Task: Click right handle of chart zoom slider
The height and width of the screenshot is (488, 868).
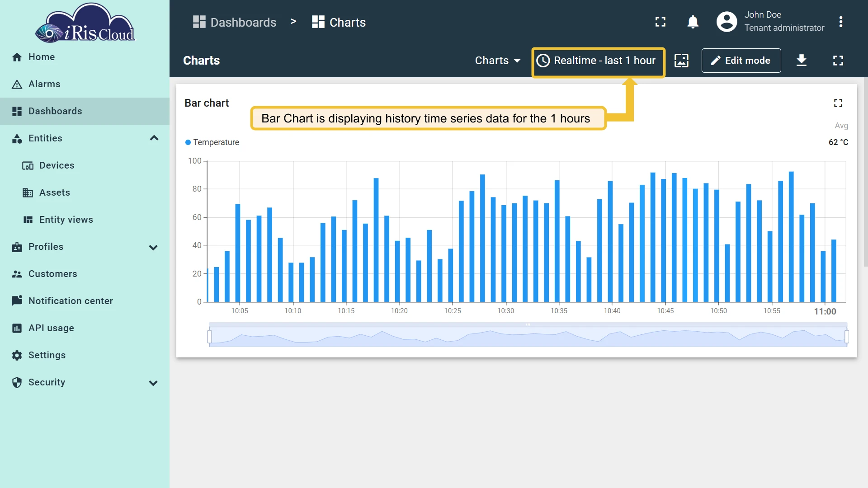Action: coord(847,336)
